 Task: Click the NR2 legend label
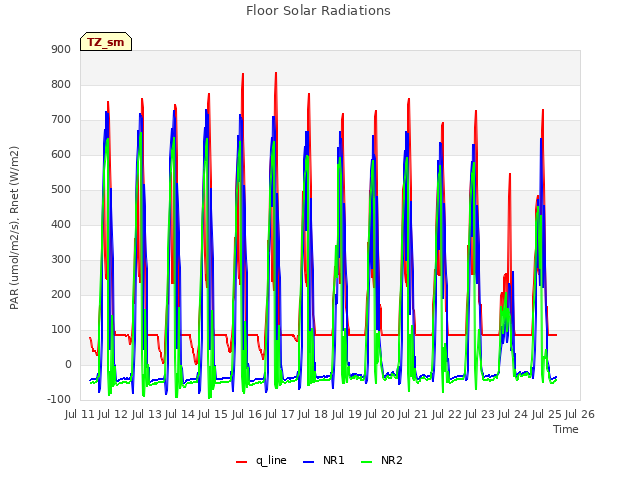[392, 460]
